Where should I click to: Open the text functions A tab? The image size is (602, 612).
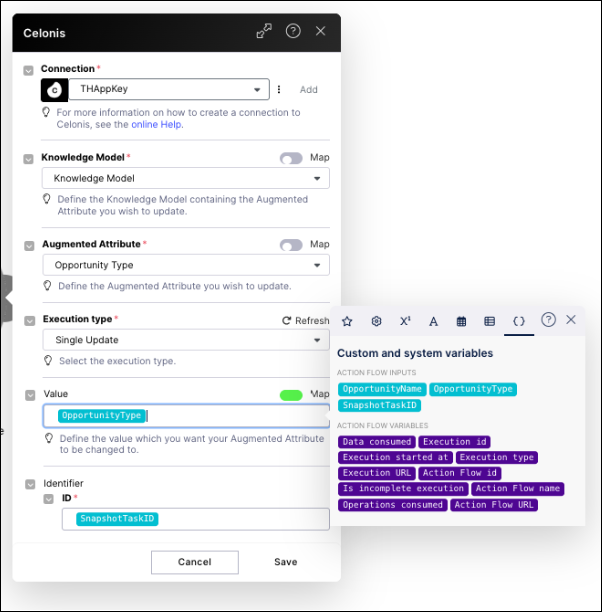[x=433, y=321]
